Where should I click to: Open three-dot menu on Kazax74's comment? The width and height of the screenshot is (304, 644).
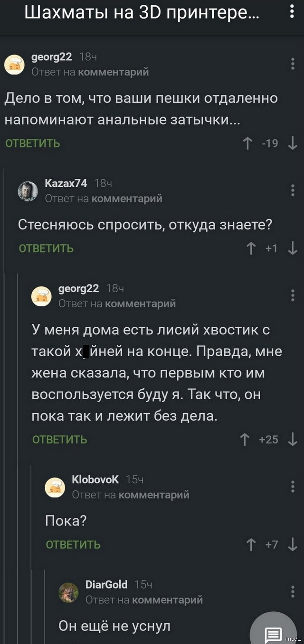293,190
